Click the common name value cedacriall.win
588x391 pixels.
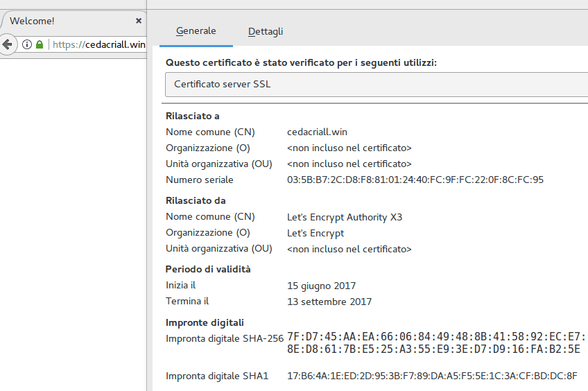[x=318, y=132]
